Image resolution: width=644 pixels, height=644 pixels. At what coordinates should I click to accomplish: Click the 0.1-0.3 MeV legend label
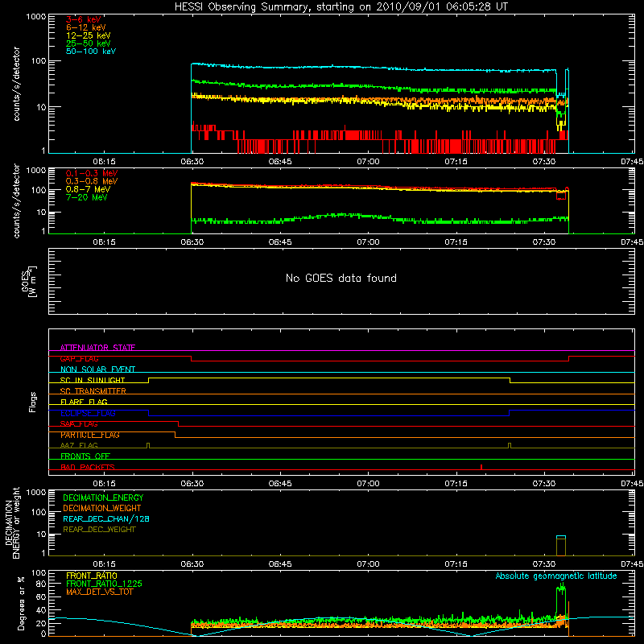click(92, 173)
